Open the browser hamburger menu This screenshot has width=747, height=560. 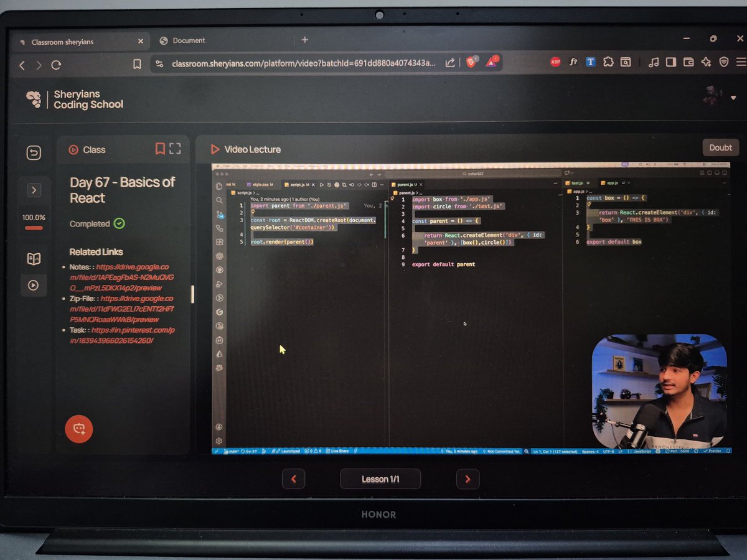740,62
